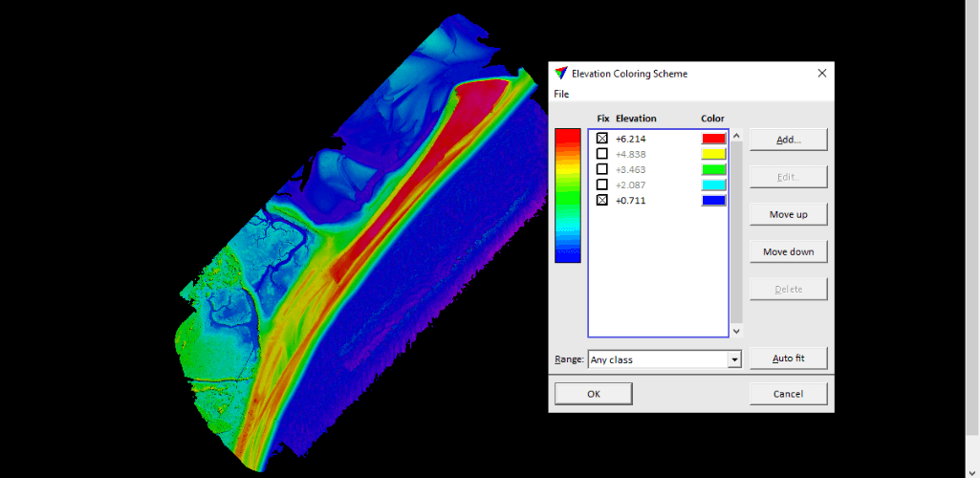
Task: Select the +0.711 elevation row
Action: 658,201
